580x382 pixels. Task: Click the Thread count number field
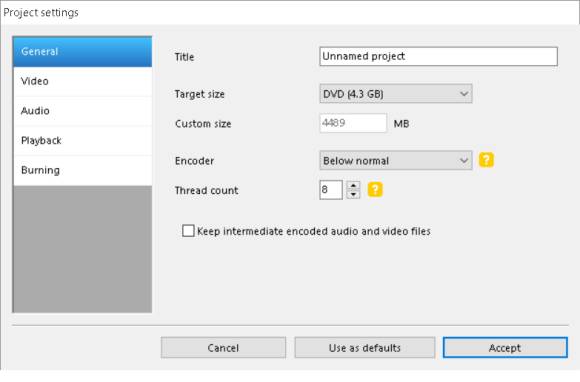[x=331, y=190]
